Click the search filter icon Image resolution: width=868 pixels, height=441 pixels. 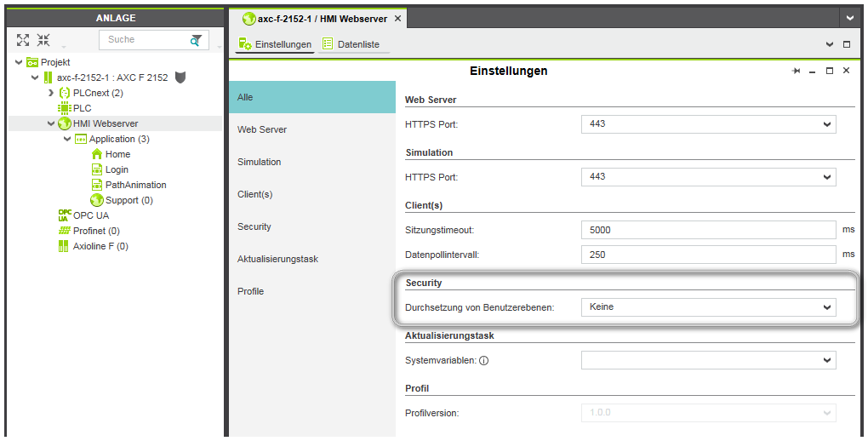pos(196,40)
